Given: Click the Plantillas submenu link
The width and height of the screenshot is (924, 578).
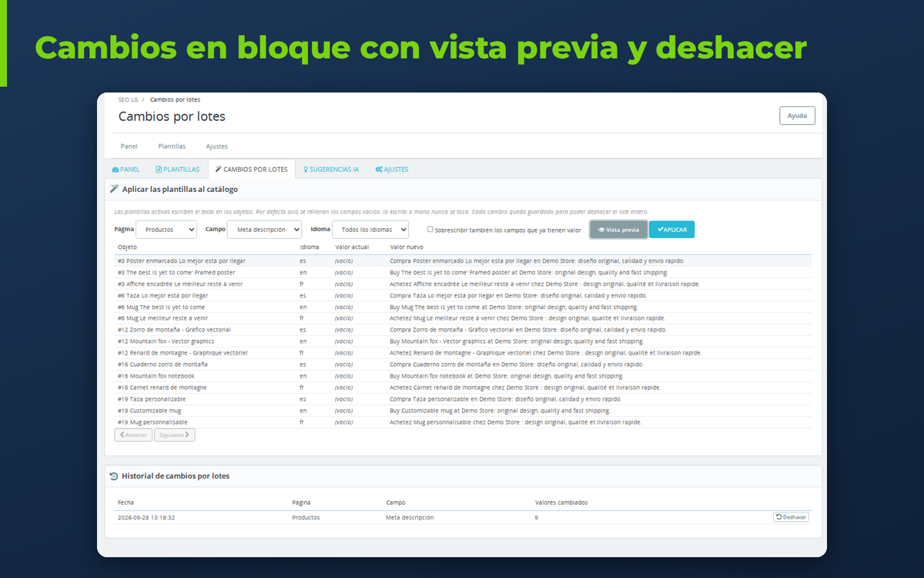Looking at the screenshot, I should (172, 146).
